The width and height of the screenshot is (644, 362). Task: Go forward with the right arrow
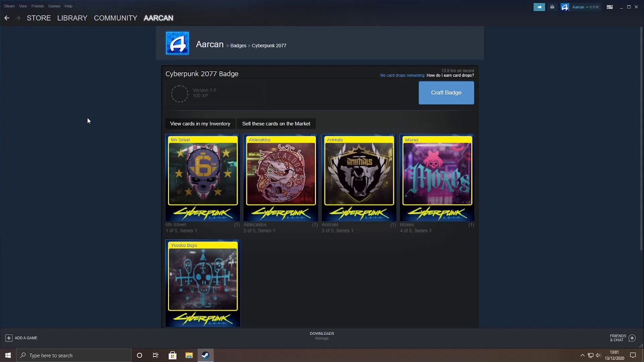click(18, 18)
